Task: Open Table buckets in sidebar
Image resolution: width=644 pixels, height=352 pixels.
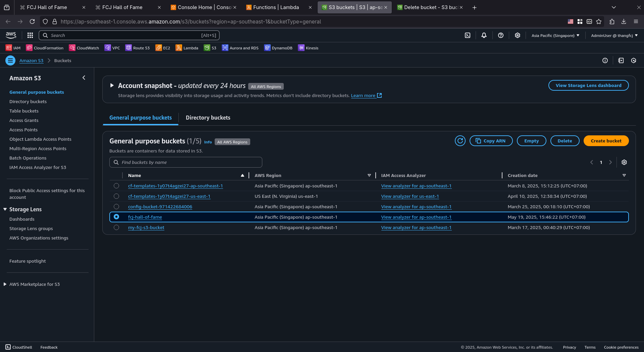Action: [x=24, y=111]
